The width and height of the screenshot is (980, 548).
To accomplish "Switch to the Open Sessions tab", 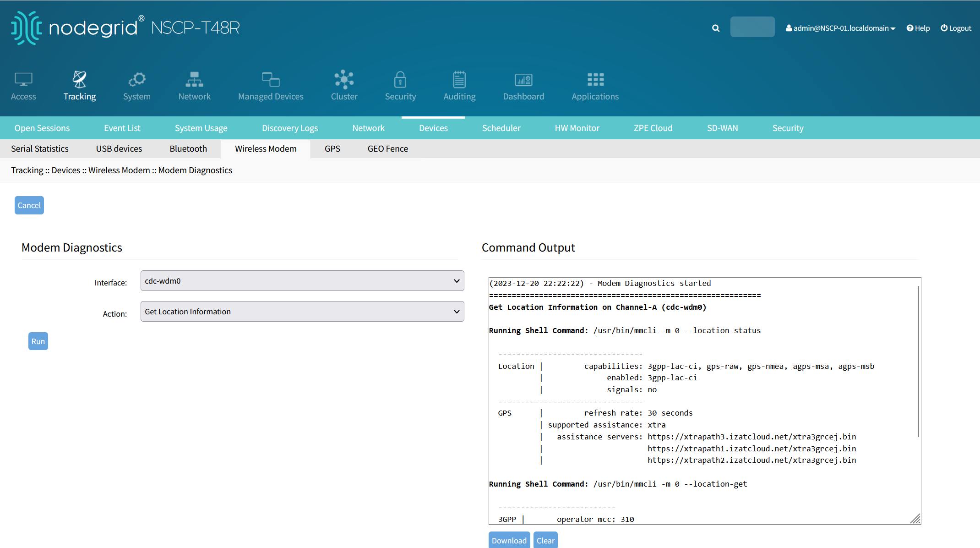I will point(42,128).
